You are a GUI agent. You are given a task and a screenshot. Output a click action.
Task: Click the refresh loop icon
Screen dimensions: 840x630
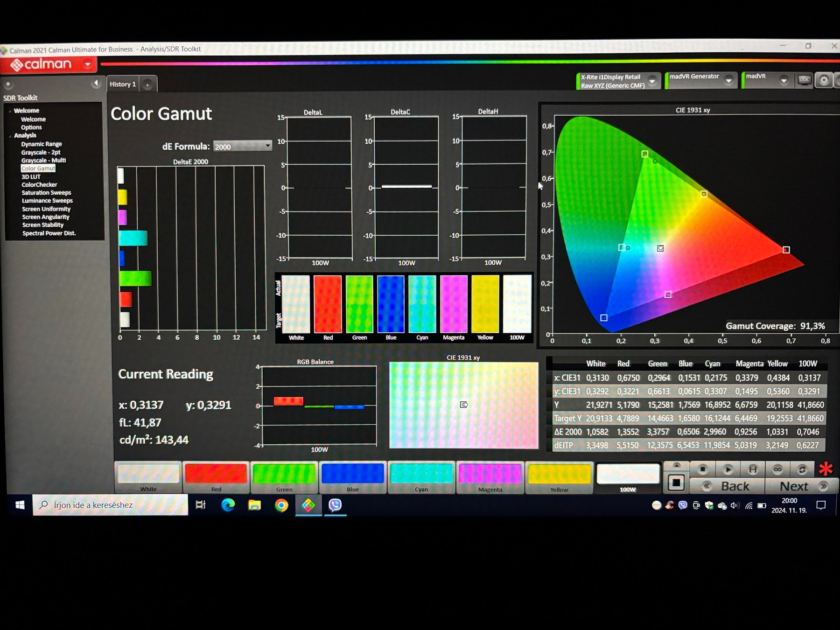tap(802, 469)
